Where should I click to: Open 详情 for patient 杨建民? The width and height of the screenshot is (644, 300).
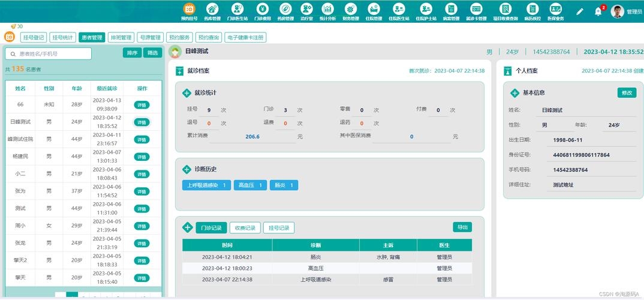[142, 157]
